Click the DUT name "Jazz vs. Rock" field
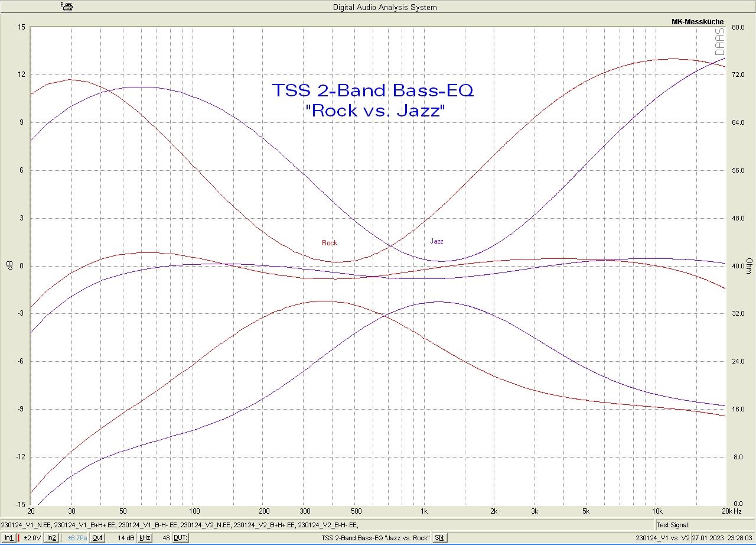This screenshot has width=756, height=545. point(376,538)
